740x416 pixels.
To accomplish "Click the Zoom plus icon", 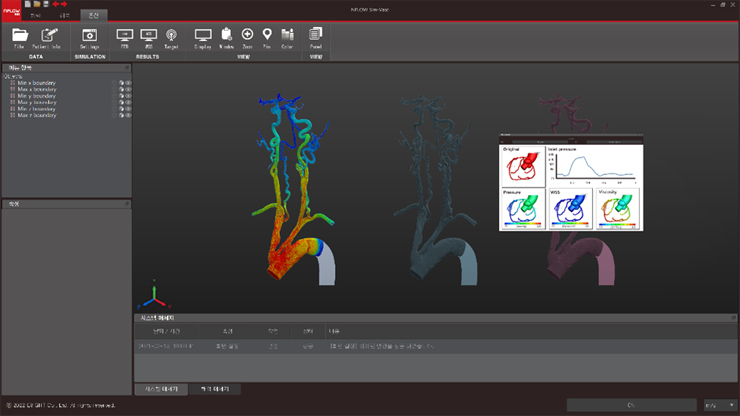I will [x=248, y=37].
